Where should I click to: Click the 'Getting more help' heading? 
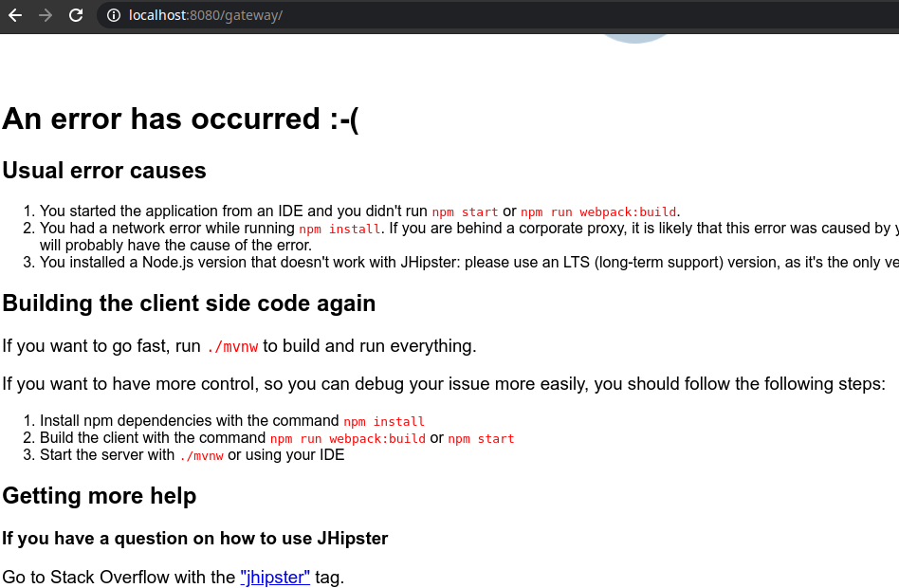(100, 496)
